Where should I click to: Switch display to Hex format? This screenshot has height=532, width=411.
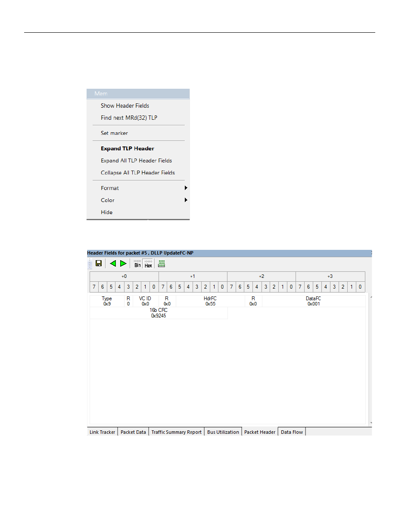click(x=148, y=264)
